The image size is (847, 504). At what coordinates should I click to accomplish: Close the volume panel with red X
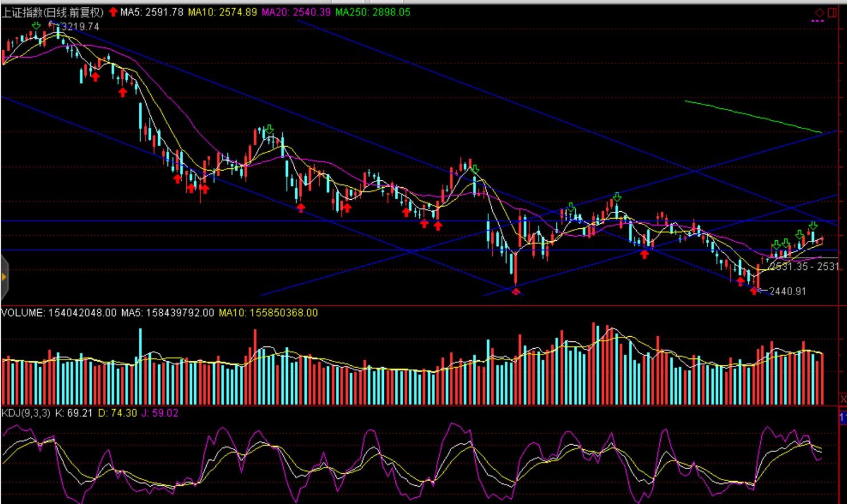[842, 398]
